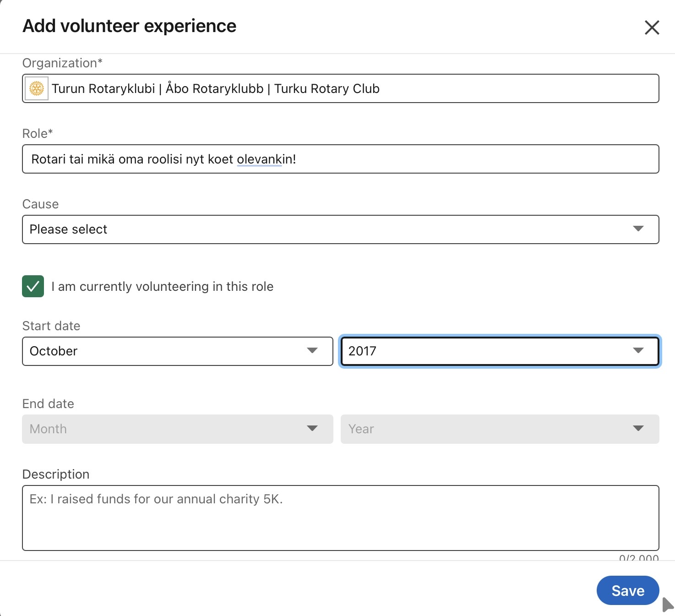Click the Cause dropdown arrow icon

[638, 229]
